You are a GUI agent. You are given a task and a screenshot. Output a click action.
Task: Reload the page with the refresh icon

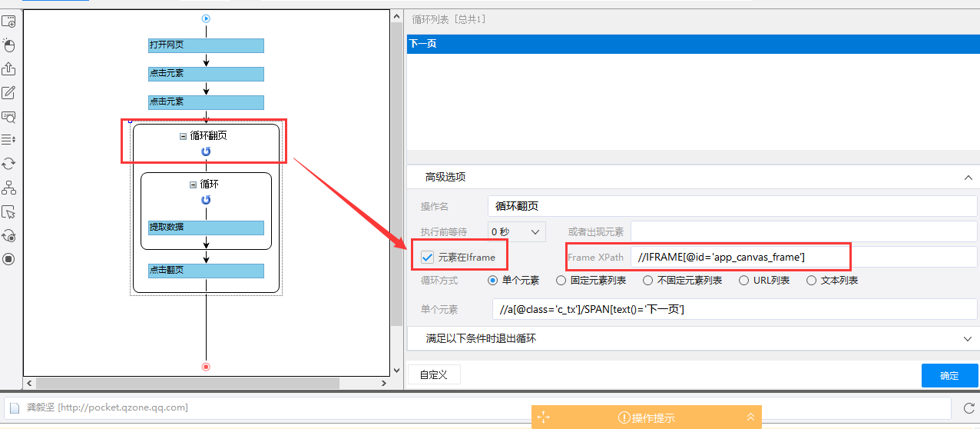click(968, 407)
